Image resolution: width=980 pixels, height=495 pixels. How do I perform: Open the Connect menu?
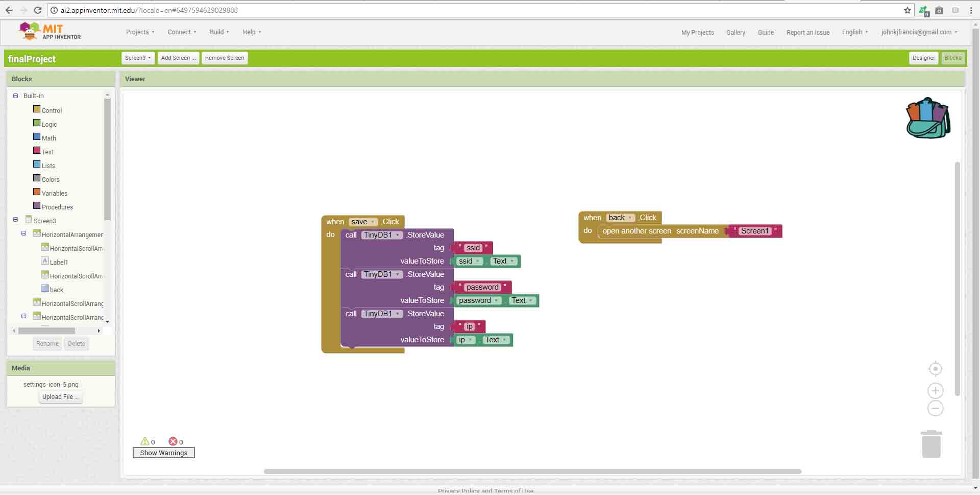pos(182,32)
